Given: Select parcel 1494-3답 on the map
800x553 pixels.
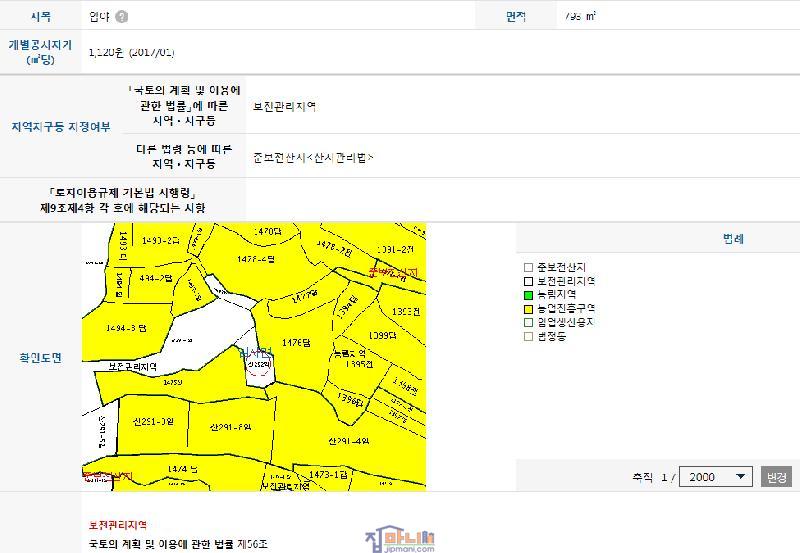Looking at the screenshot, I should tap(126, 327).
